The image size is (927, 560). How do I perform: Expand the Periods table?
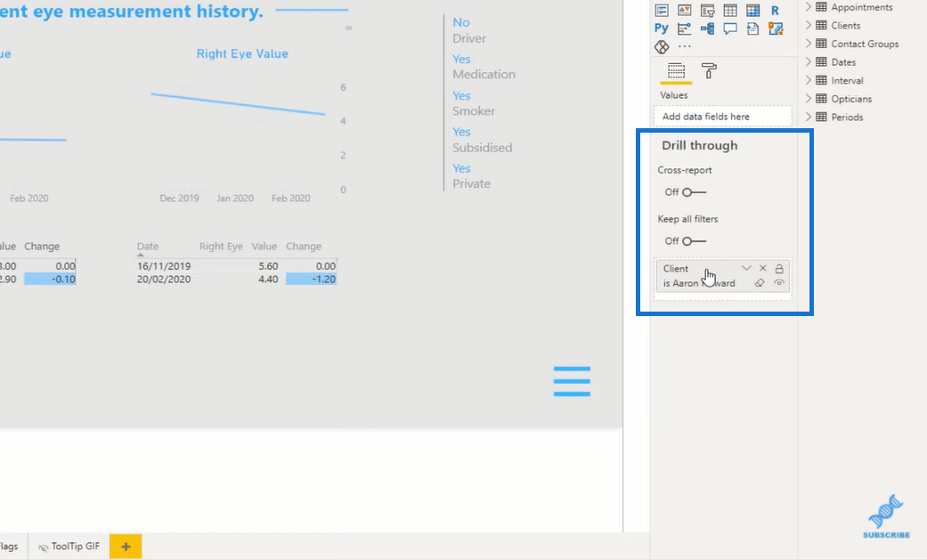[809, 118]
